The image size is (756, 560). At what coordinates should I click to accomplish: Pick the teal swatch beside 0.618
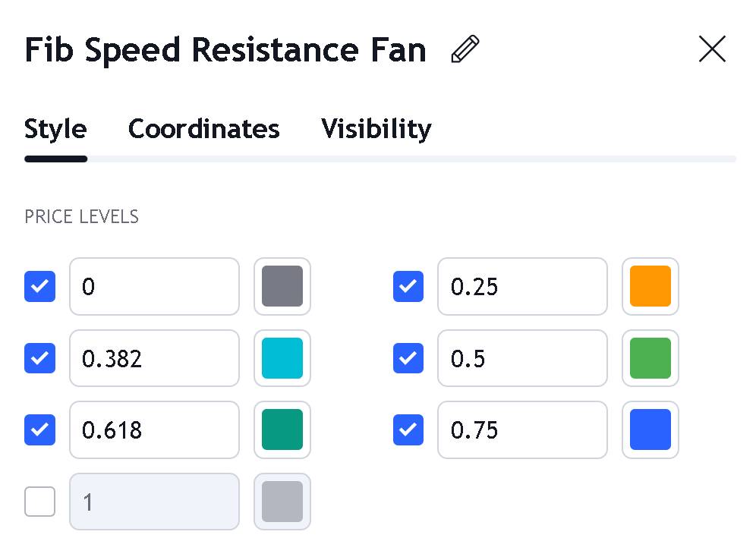click(282, 429)
